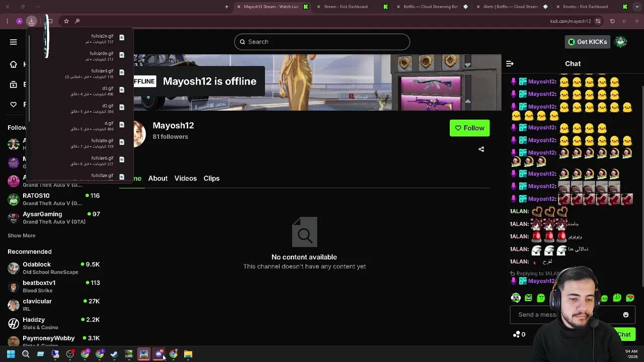Image resolution: width=644 pixels, height=362 pixels.
Task: Click the zoom magnifier icon in address bar
Action: coord(77,21)
